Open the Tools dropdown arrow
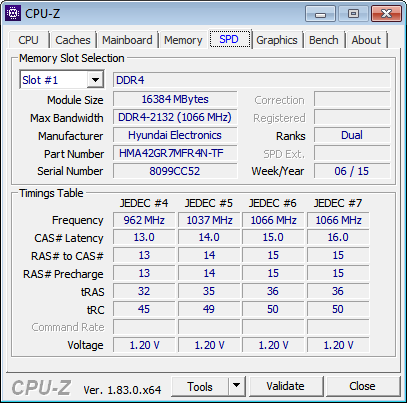 (x=237, y=386)
